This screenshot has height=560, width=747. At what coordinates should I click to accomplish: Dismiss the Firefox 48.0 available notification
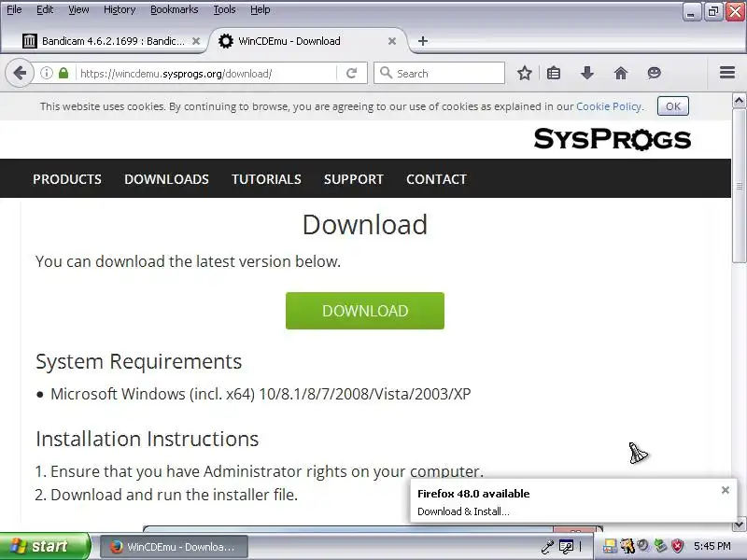coord(726,490)
